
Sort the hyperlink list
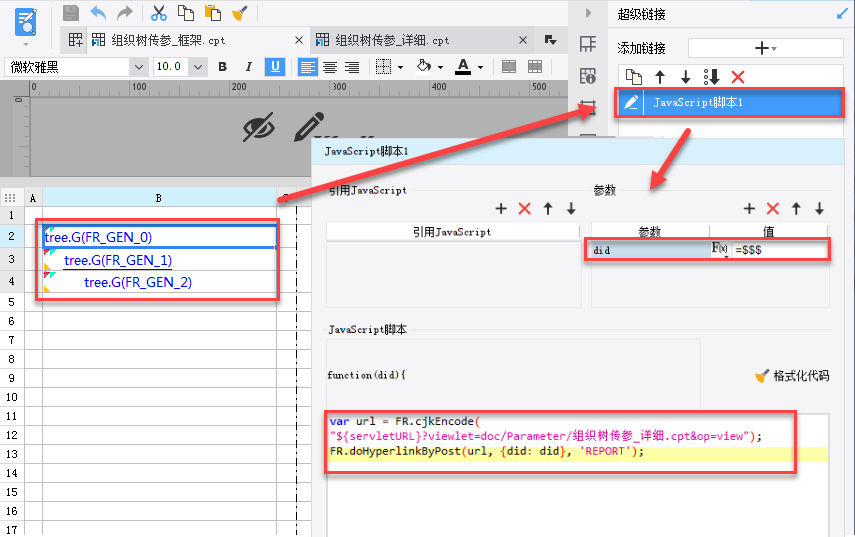[x=712, y=77]
